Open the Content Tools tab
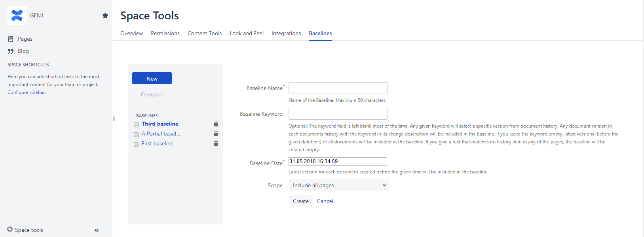 click(205, 33)
